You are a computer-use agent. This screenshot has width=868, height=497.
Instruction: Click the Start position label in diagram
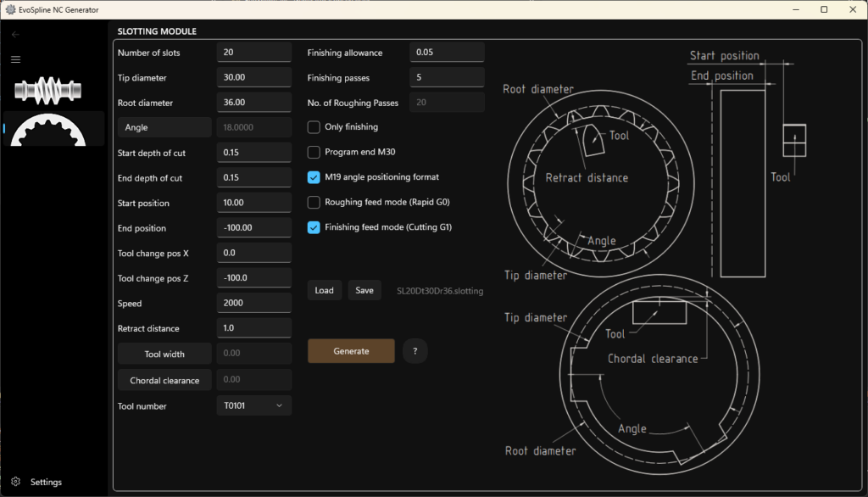(724, 55)
